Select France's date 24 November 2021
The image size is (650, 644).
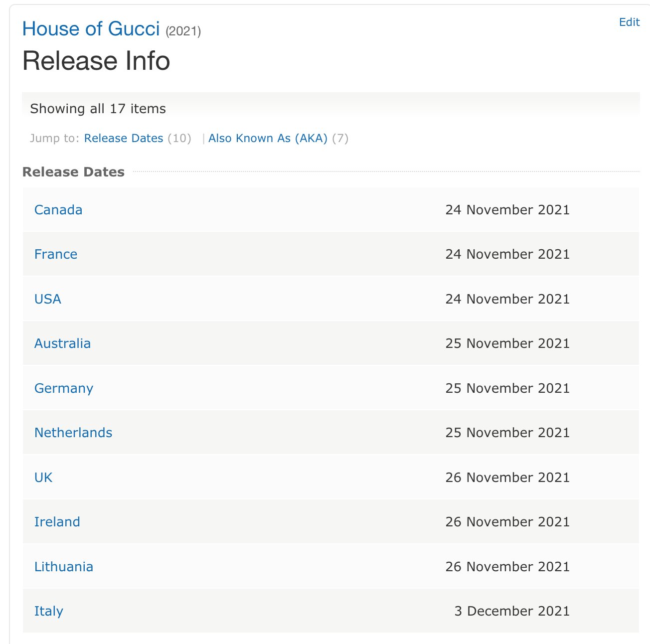pyautogui.click(x=507, y=254)
